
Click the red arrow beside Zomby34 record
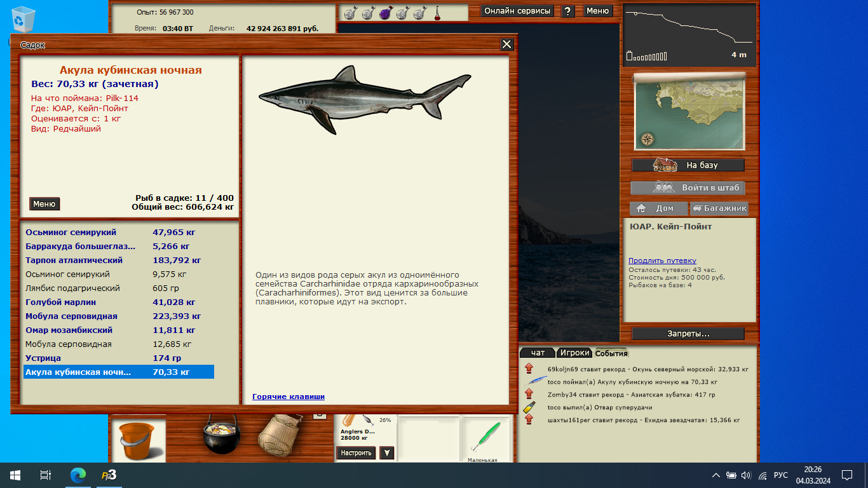[529, 395]
